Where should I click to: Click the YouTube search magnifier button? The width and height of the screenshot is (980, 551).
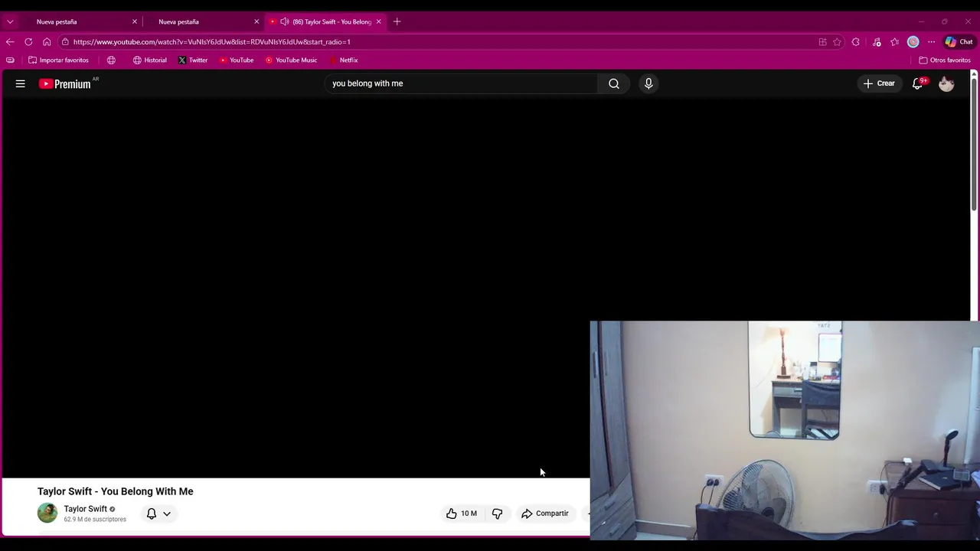614,83
